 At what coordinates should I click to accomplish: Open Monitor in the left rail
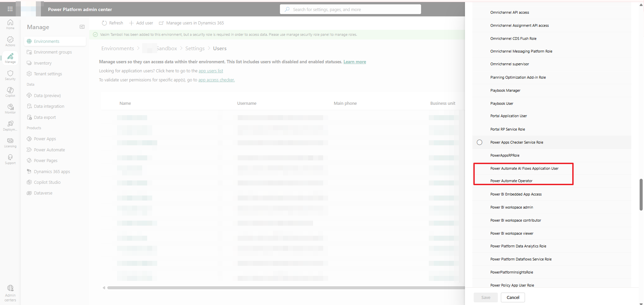coord(10,108)
